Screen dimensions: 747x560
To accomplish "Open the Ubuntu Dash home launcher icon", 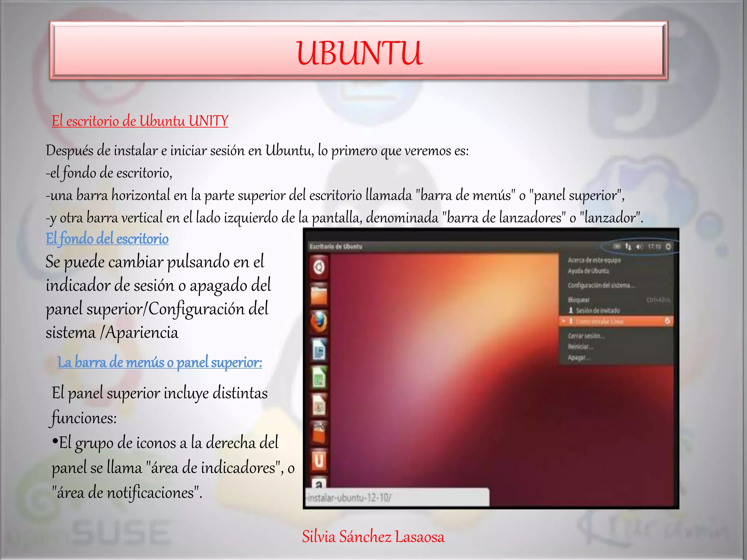I will point(319,267).
